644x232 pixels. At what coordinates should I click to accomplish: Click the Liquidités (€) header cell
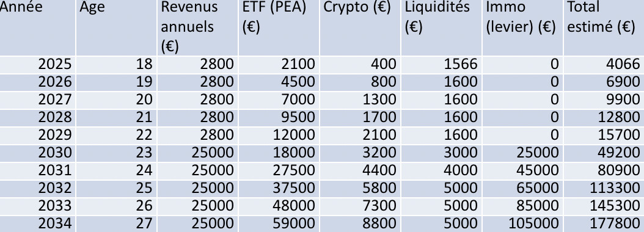tap(441, 27)
